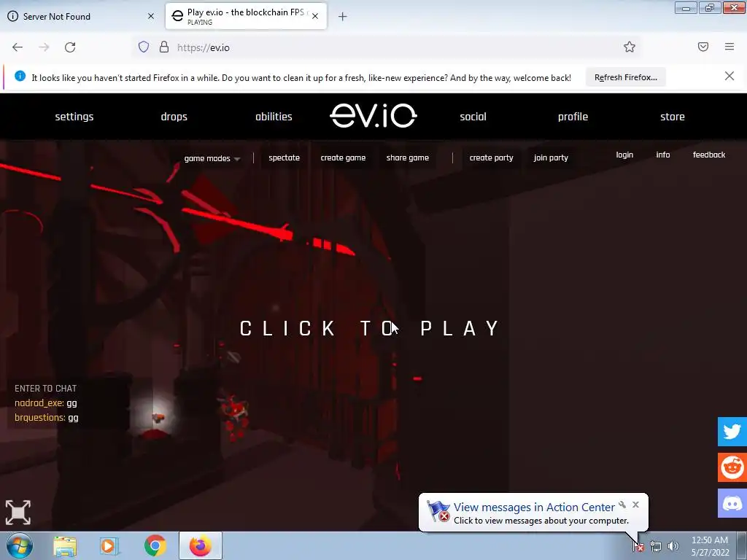Click the create party button
This screenshot has width=747, height=560.
[x=491, y=157]
